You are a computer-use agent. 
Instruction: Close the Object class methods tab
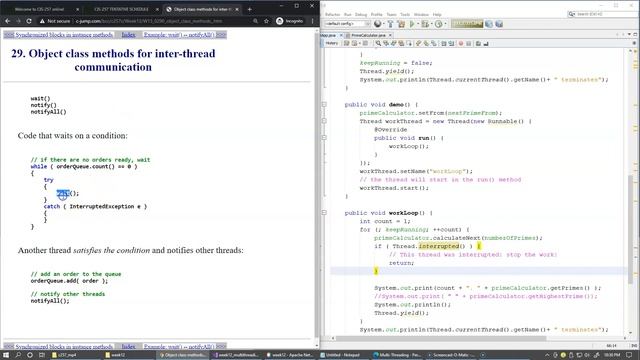(237, 9)
